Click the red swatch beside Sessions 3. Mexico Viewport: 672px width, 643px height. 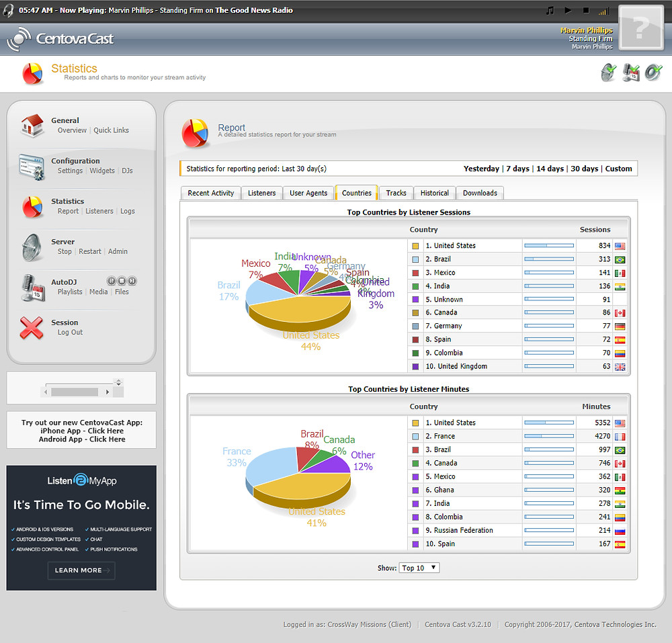[x=415, y=273]
